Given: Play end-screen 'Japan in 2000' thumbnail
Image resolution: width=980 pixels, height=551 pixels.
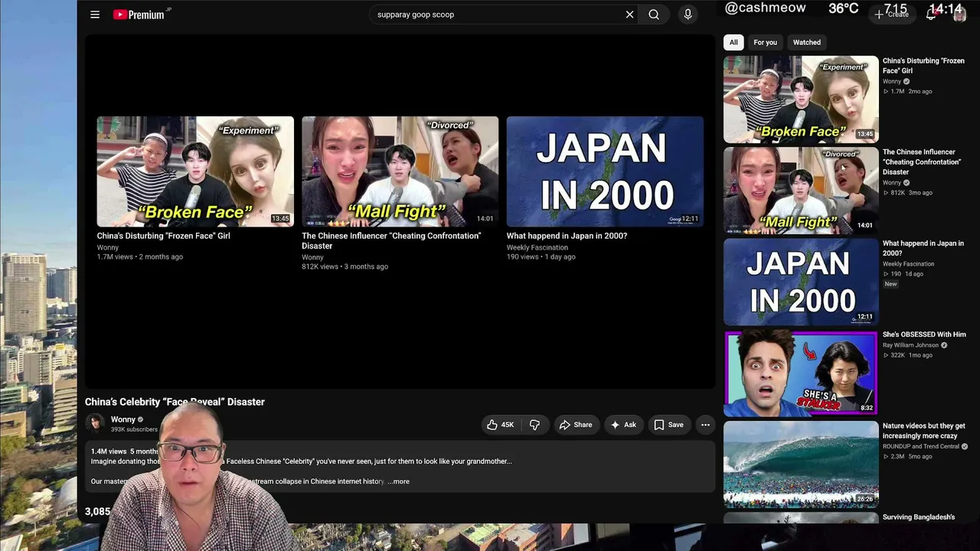Looking at the screenshot, I should [x=605, y=171].
